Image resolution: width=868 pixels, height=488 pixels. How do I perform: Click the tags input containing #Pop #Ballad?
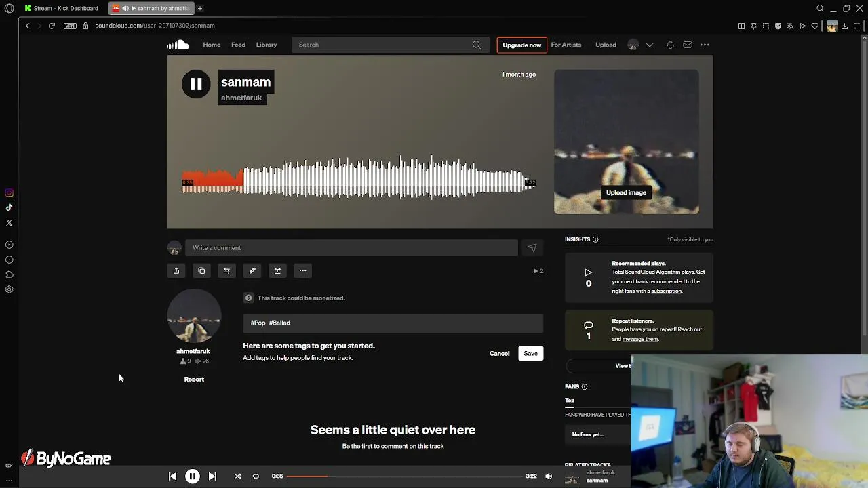tap(393, 323)
